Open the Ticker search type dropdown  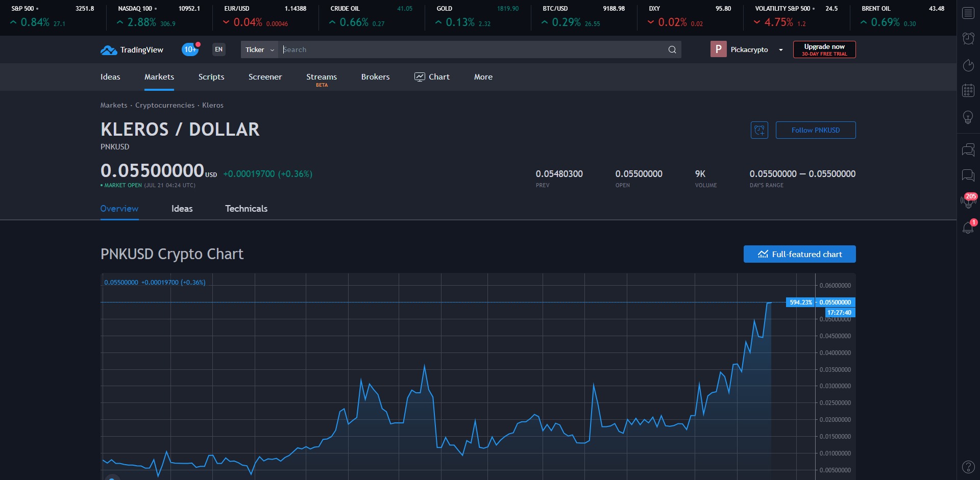point(259,49)
